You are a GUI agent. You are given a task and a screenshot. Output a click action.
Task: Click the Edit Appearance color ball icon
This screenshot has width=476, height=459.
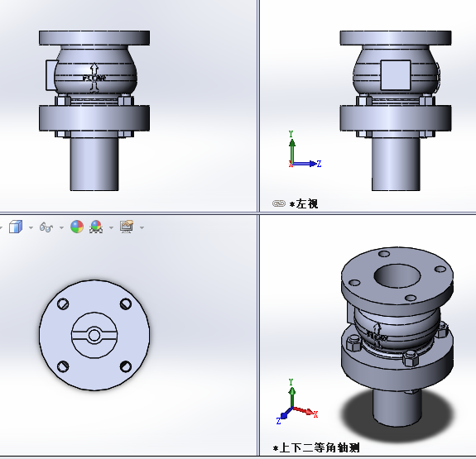77,227
